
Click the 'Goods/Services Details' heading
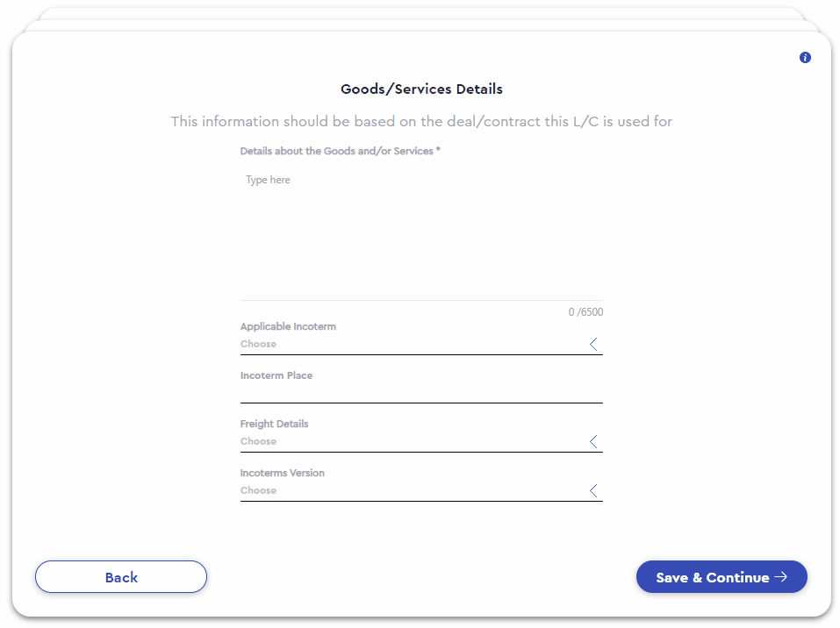tap(421, 89)
